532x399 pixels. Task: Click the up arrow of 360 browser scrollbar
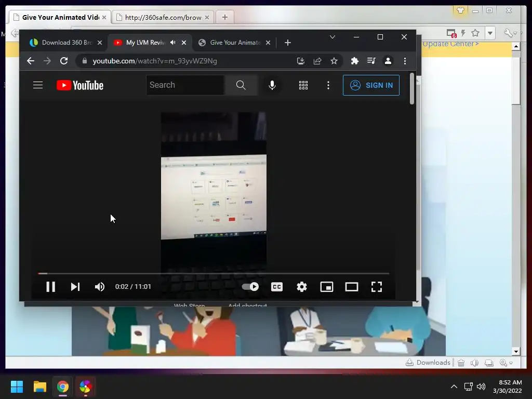click(516, 46)
